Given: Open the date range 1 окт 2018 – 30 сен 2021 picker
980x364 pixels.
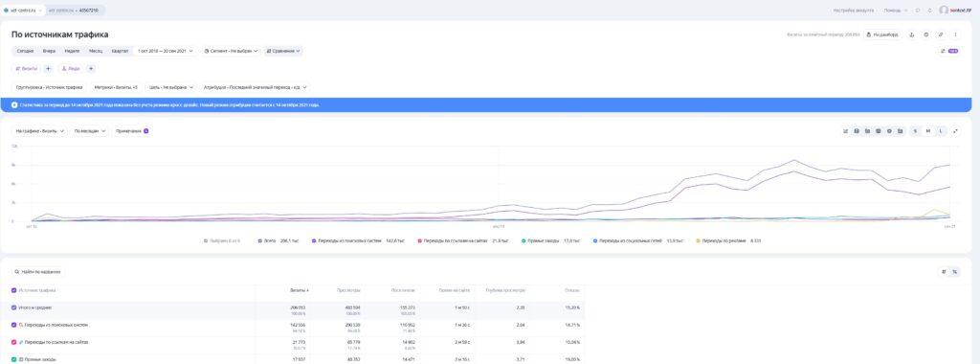Looking at the screenshot, I should point(165,52).
